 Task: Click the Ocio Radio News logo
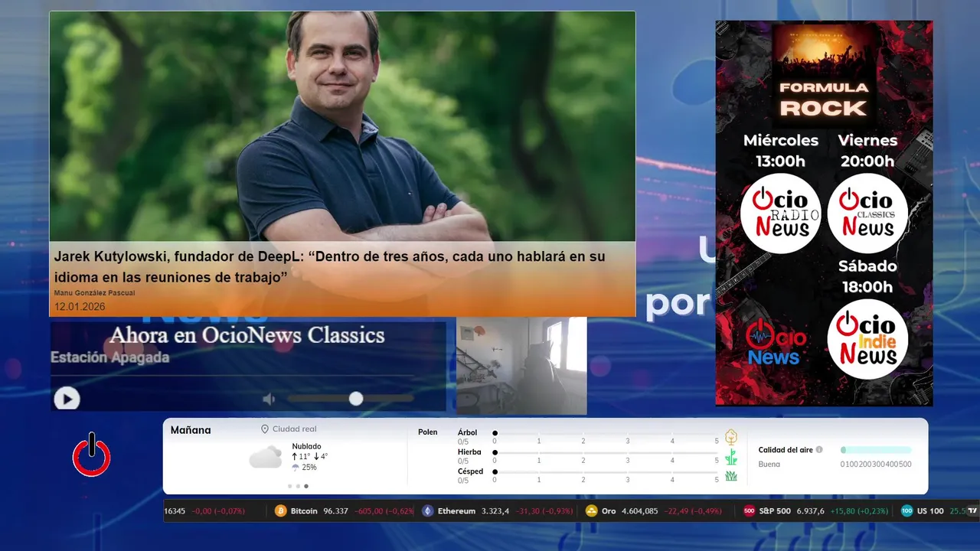click(x=780, y=214)
